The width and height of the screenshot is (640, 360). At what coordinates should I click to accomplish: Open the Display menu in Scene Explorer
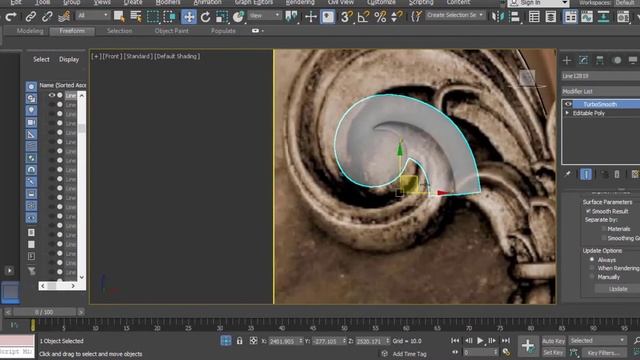(69, 59)
